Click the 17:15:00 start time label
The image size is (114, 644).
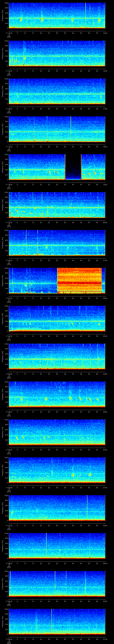9,71
